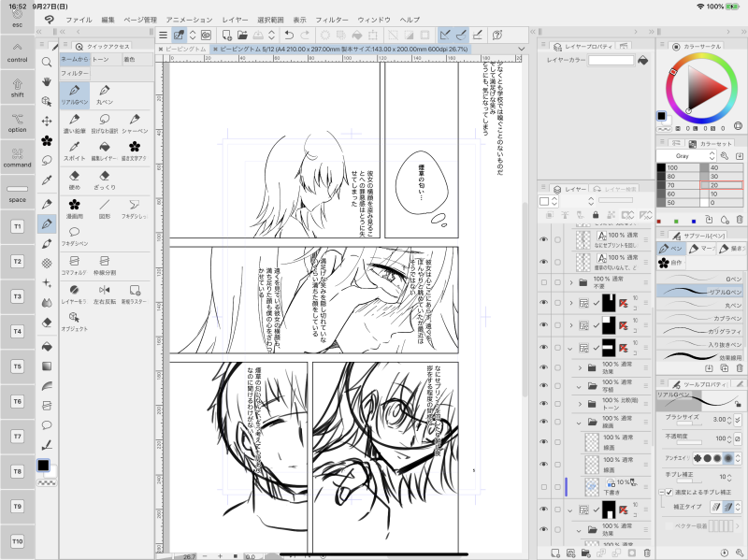748x560 pixels.
Task: Click フィルター quick access set button
Action: 75,73
